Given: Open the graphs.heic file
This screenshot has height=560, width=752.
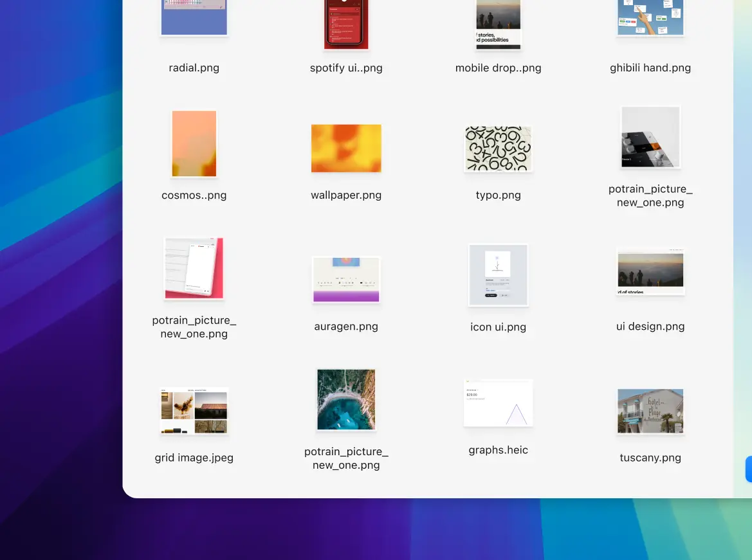Looking at the screenshot, I should coord(499,402).
